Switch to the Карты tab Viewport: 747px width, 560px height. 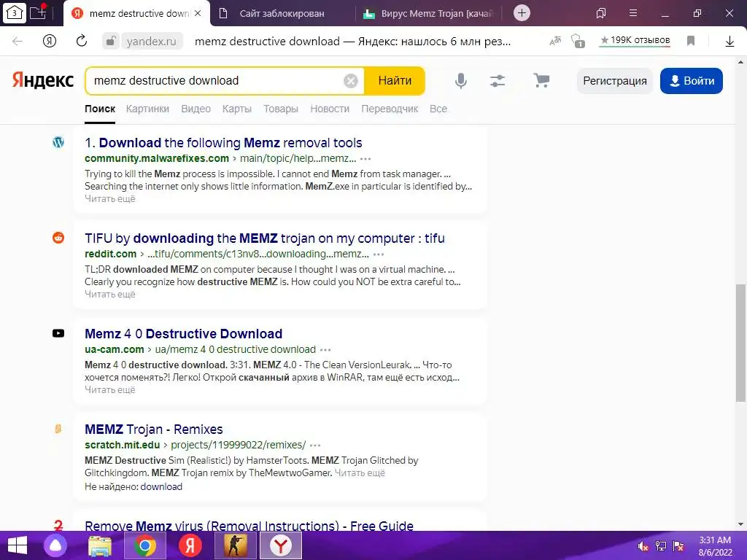237,109
